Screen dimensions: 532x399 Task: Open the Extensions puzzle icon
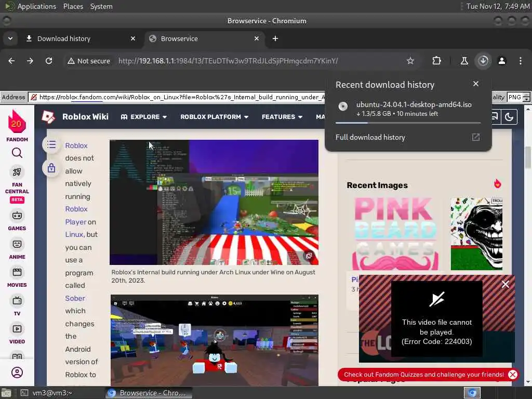click(436, 61)
